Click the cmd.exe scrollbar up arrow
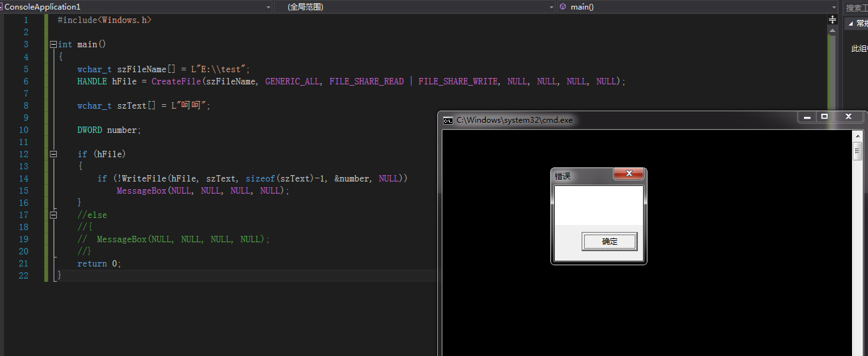This screenshot has width=868, height=356. click(x=858, y=136)
